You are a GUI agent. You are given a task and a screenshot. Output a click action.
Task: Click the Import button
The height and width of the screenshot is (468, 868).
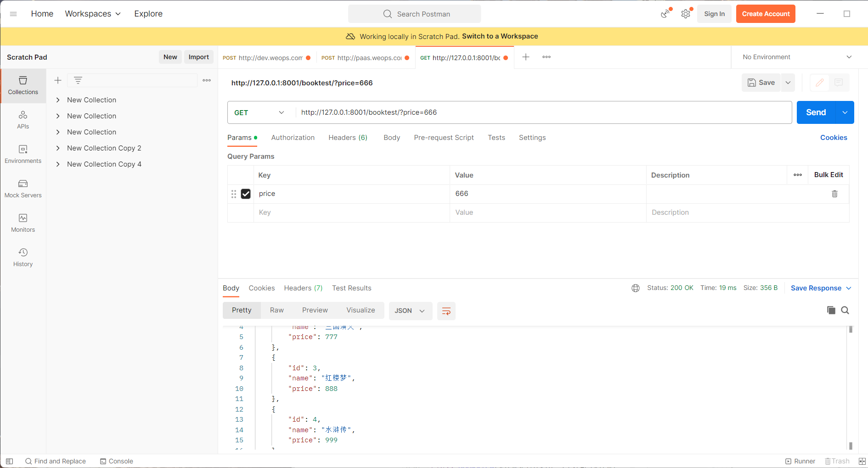click(199, 57)
